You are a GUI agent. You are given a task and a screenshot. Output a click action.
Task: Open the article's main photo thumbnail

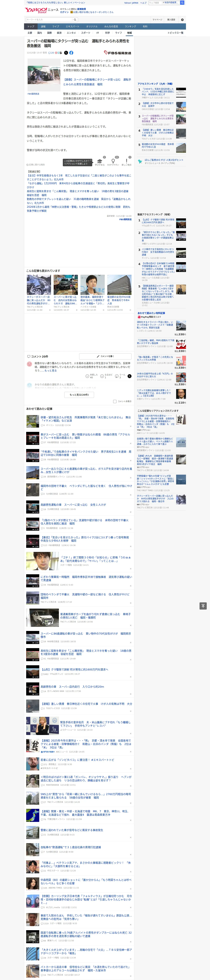point(44,75)
